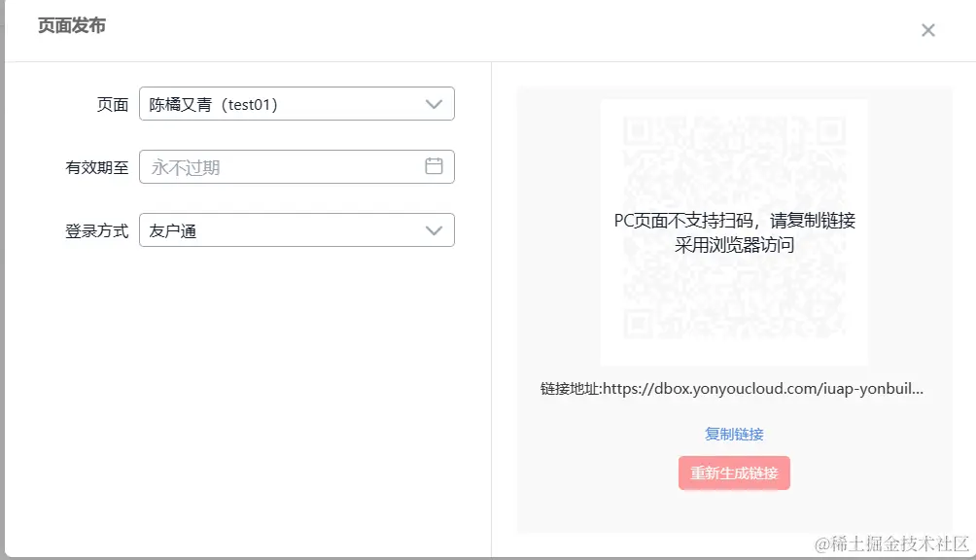Close the 页面发布 dialog
The width and height of the screenshot is (976, 560).
(928, 30)
